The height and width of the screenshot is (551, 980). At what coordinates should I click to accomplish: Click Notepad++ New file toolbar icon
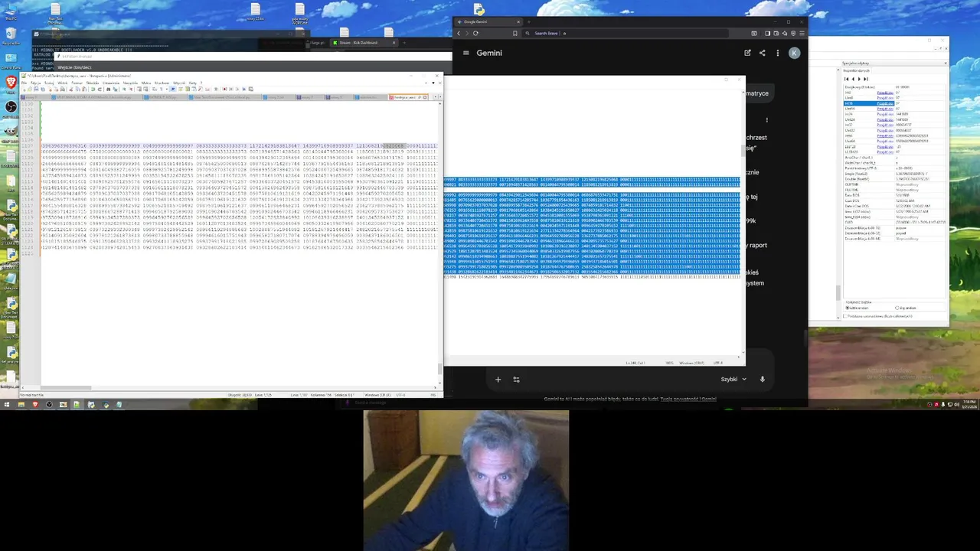24,89
